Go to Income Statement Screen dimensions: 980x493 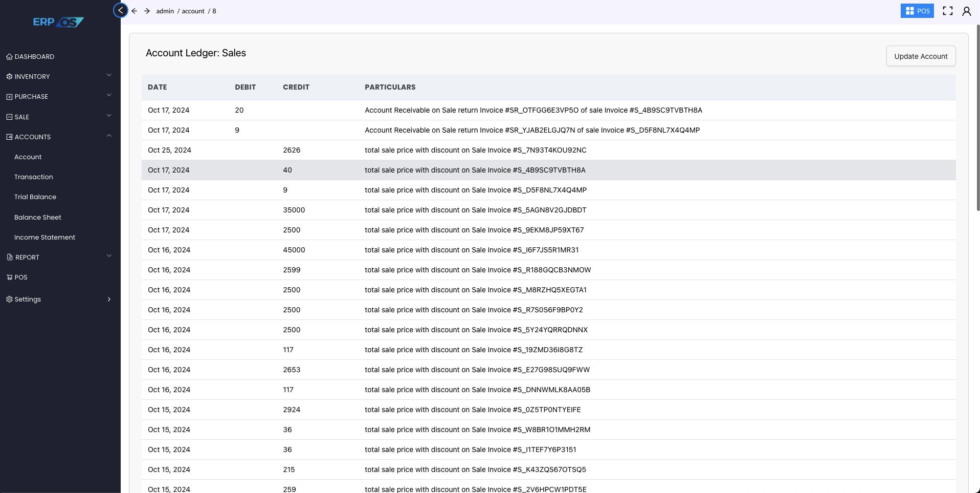(44, 238)
